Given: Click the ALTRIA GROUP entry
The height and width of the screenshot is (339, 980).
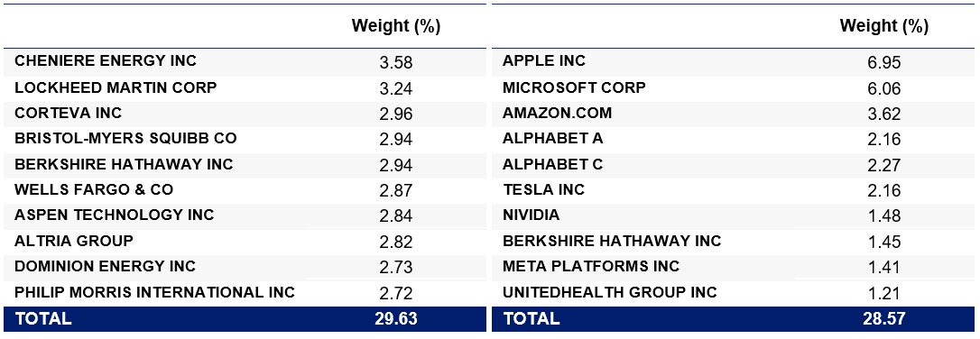Looking at the screenshot, I should tap(74, 241).
